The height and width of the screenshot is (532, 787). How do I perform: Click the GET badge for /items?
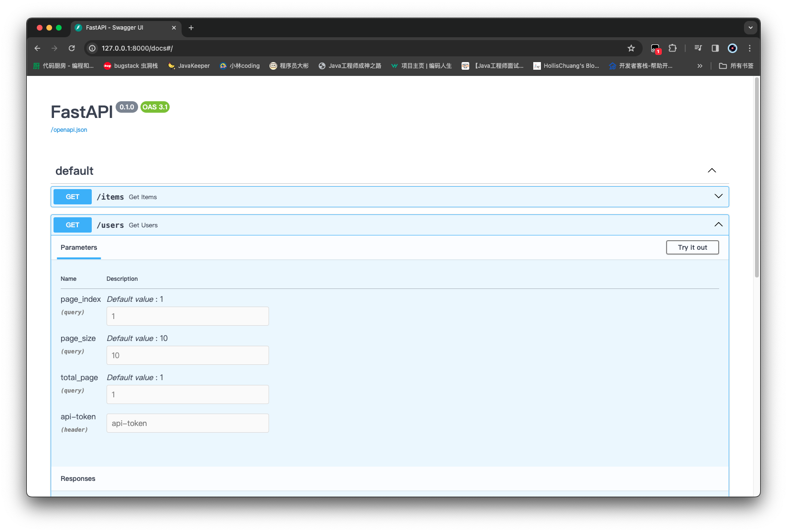click(73, 197)
